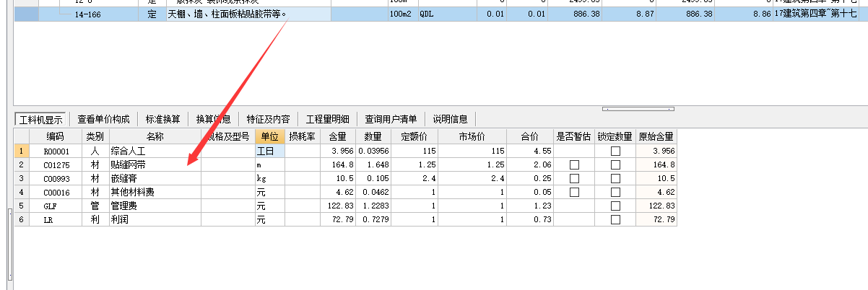Click the 定额价 column header
The height and width of the screenshot is (290, 868).
415,136
